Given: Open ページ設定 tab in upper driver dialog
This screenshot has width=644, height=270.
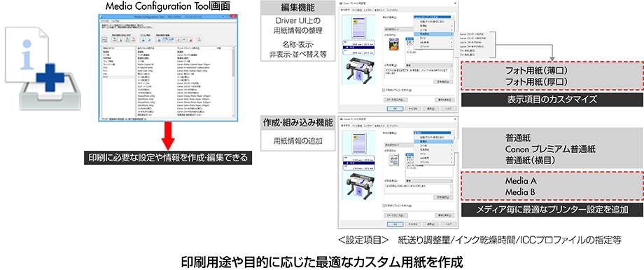Looking at the screenshot, I should (x=357, y=10).
